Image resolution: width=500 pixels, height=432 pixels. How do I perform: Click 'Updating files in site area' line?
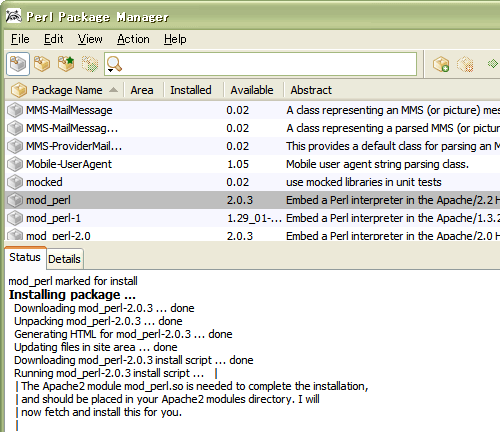click(x=95, y=347)
